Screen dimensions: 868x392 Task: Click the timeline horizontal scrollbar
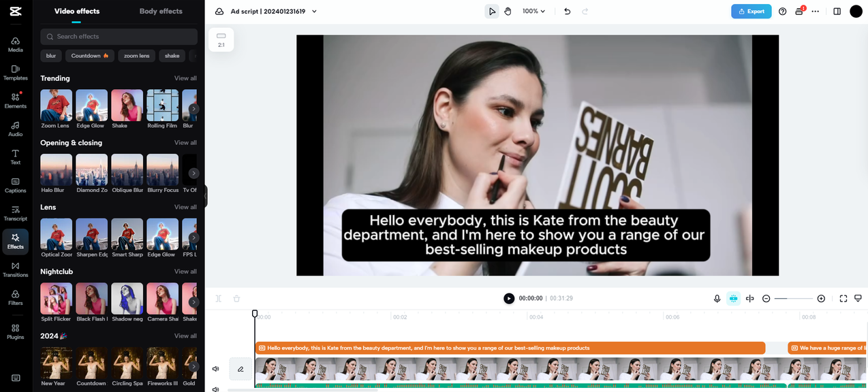click(x=303, y=390)
